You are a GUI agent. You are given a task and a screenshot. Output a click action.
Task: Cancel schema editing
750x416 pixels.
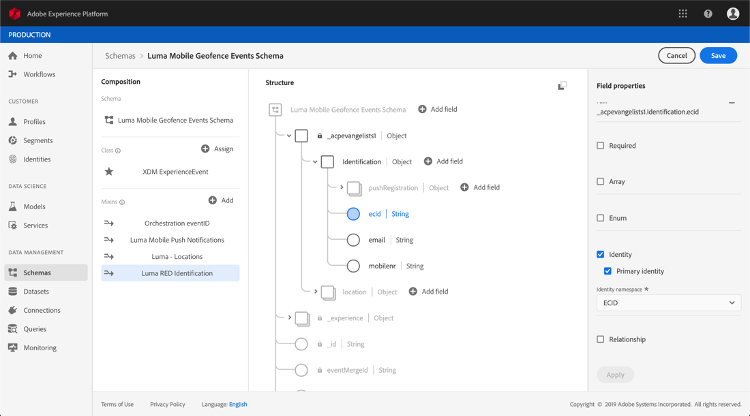pos(676,55)
